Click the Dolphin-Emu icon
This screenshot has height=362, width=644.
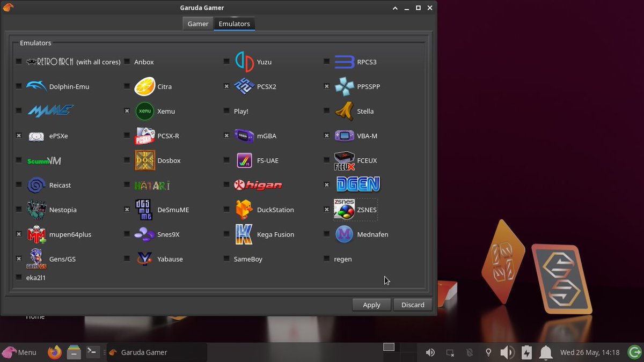(x=35, y=86)
